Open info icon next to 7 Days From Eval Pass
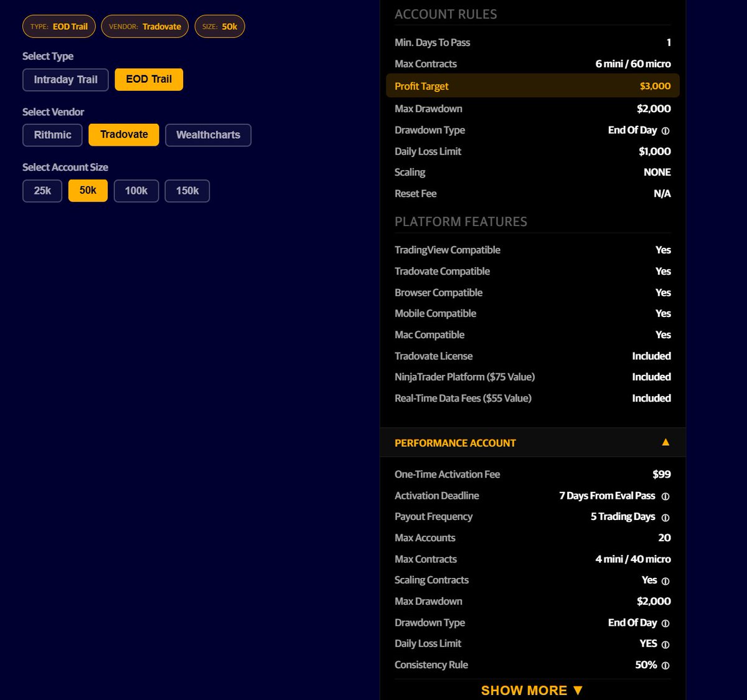 665,496
